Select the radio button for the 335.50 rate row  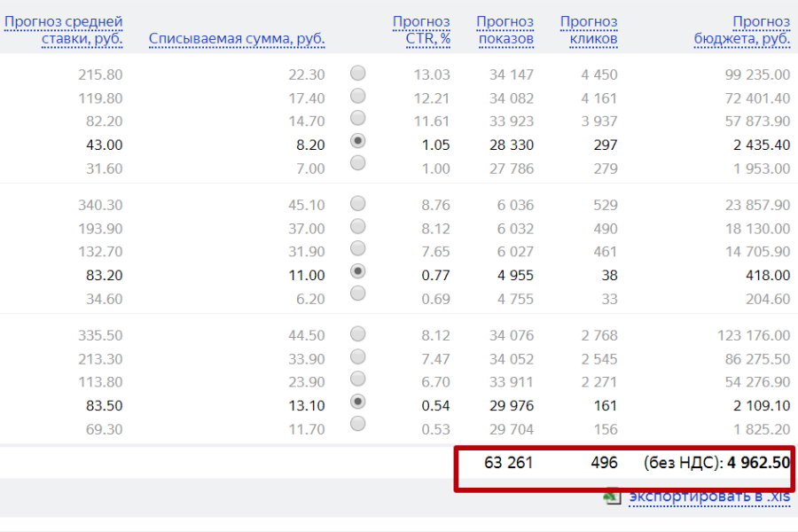[358, 333]
